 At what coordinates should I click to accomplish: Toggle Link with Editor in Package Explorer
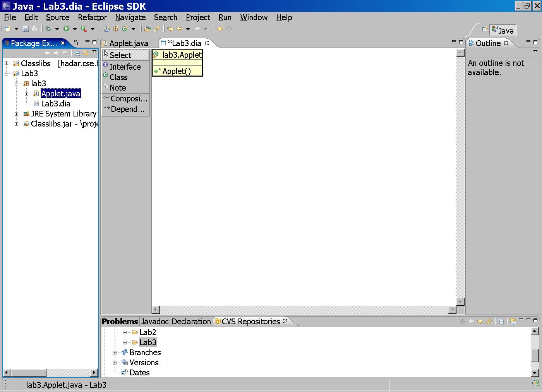[86, 53]
